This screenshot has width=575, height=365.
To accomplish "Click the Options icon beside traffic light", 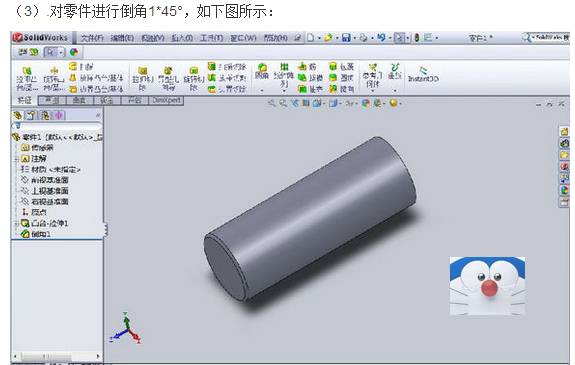I will pos(428,37).
